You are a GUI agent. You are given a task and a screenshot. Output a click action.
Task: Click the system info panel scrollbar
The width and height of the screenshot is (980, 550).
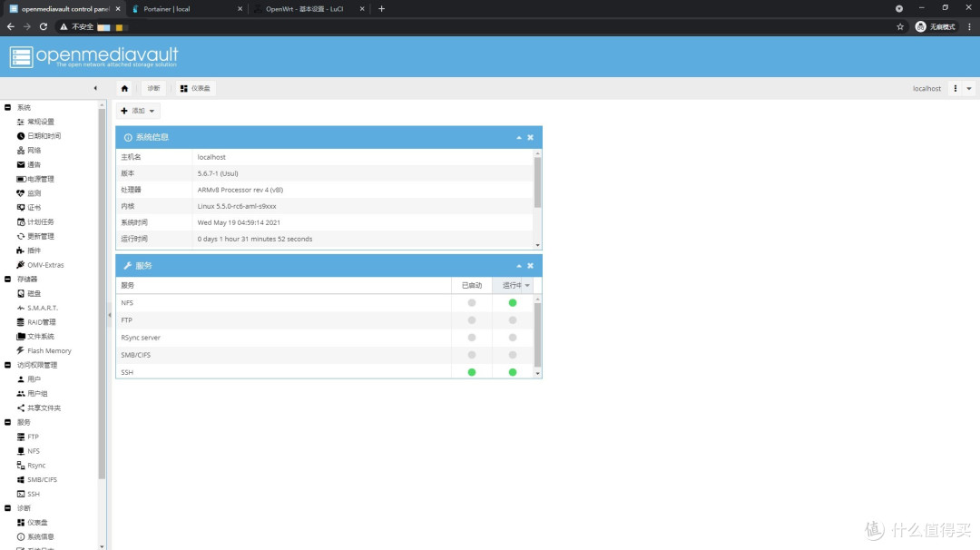tap(537, 182)
